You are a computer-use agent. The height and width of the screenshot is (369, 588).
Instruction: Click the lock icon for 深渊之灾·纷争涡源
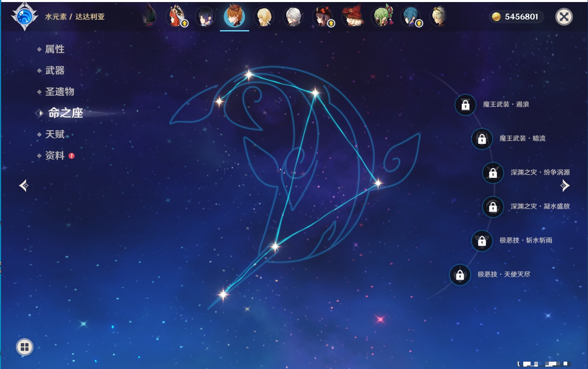tap(493, 172)
